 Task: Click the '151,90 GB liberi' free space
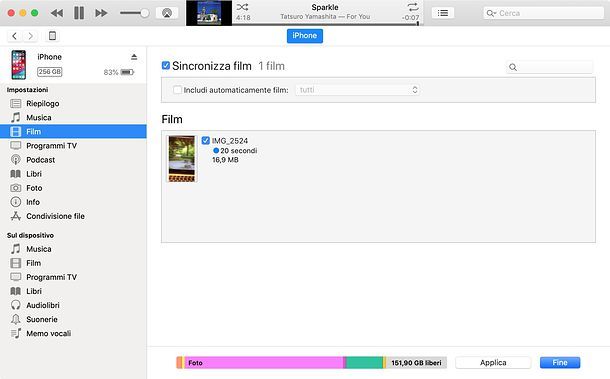(416, 363)
